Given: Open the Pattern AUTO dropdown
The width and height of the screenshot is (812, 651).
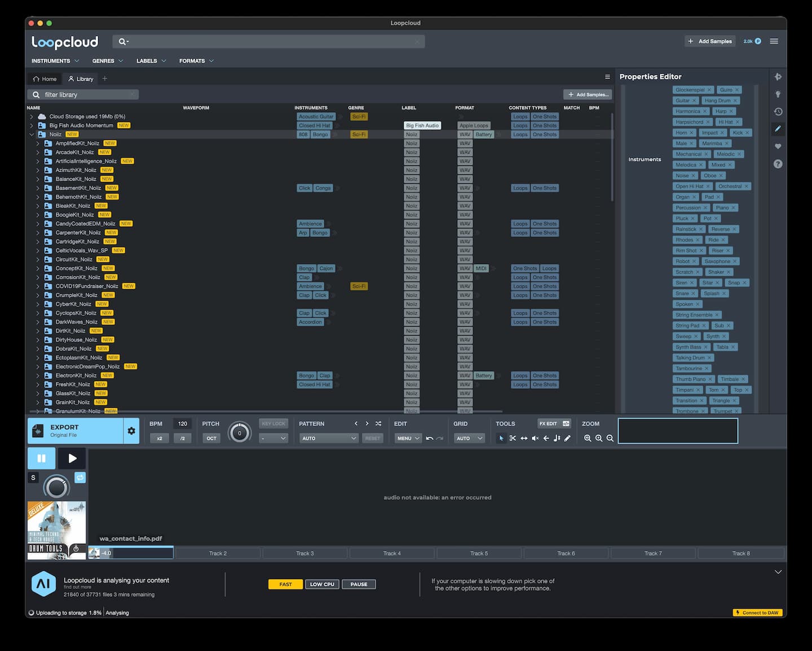Looking at the screenshot, I should click(328, 438).
